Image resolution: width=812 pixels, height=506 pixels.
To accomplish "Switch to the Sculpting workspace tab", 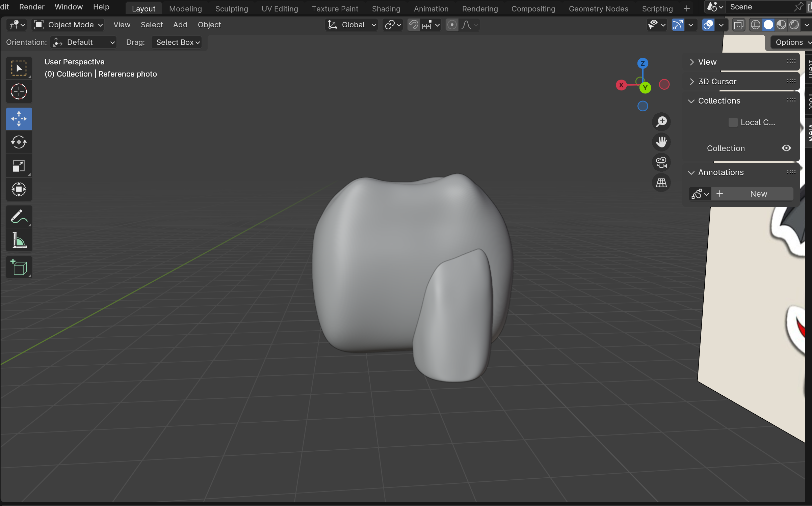I will click(232, 9).
